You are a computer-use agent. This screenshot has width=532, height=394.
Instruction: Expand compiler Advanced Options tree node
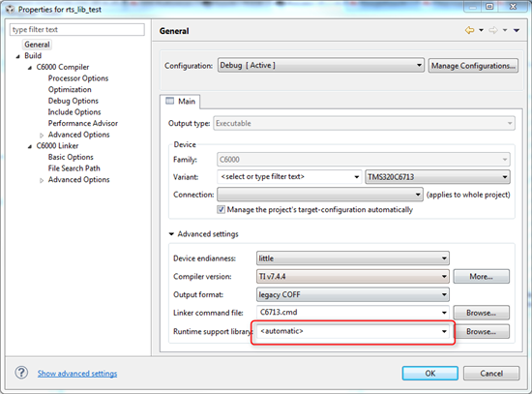click(42, 136)
